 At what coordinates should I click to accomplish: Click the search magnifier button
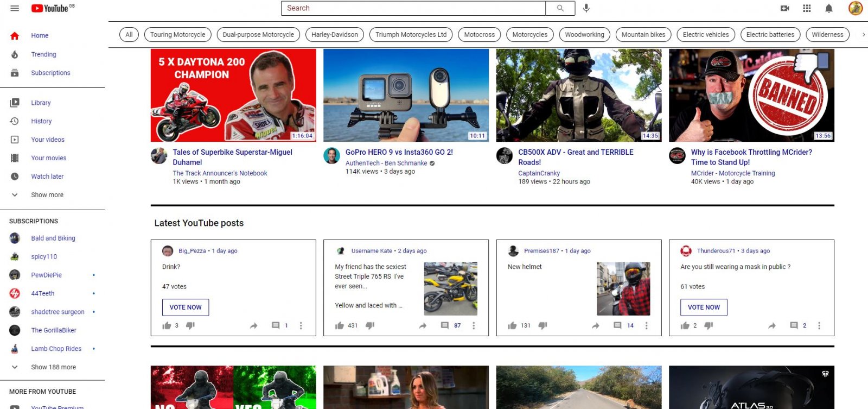560,8
